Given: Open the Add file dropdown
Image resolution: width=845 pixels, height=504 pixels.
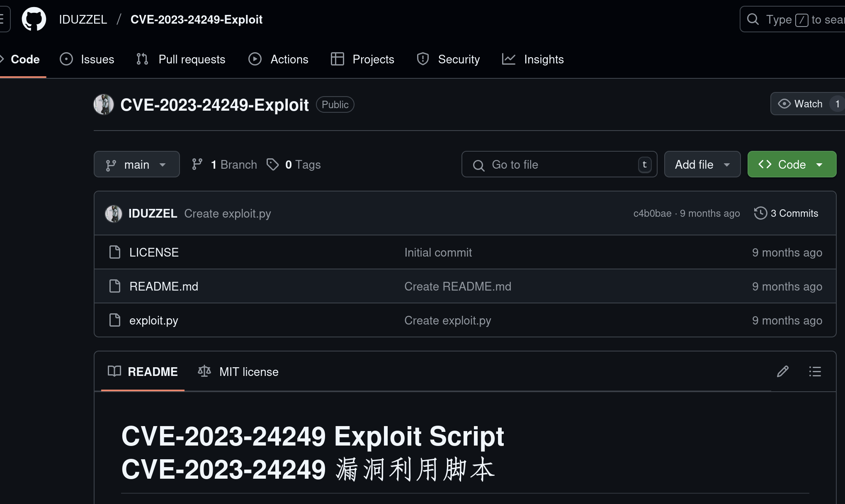Looking at the screenshot, I should click(x=702, y=165).
